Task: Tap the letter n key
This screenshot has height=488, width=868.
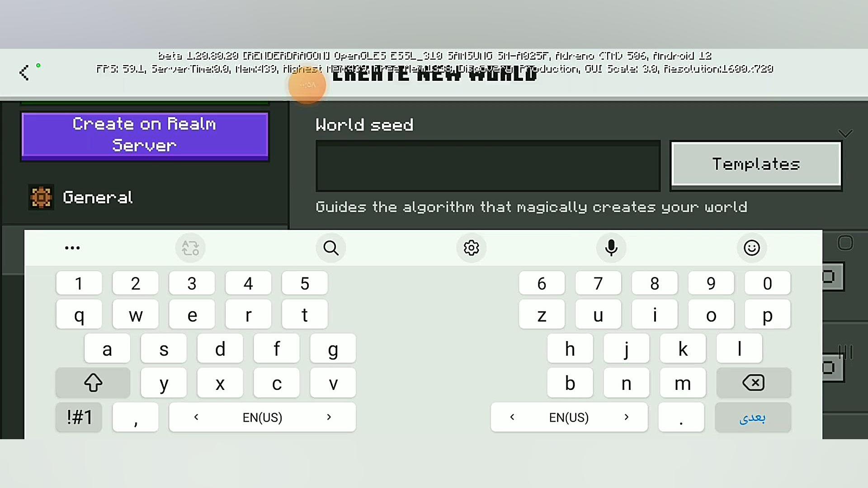Action: [627, 383]
